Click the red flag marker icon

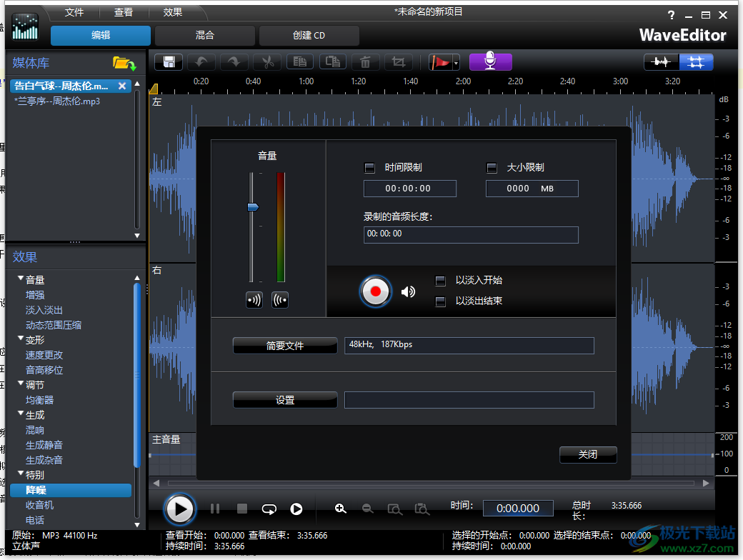pos(440,61)
